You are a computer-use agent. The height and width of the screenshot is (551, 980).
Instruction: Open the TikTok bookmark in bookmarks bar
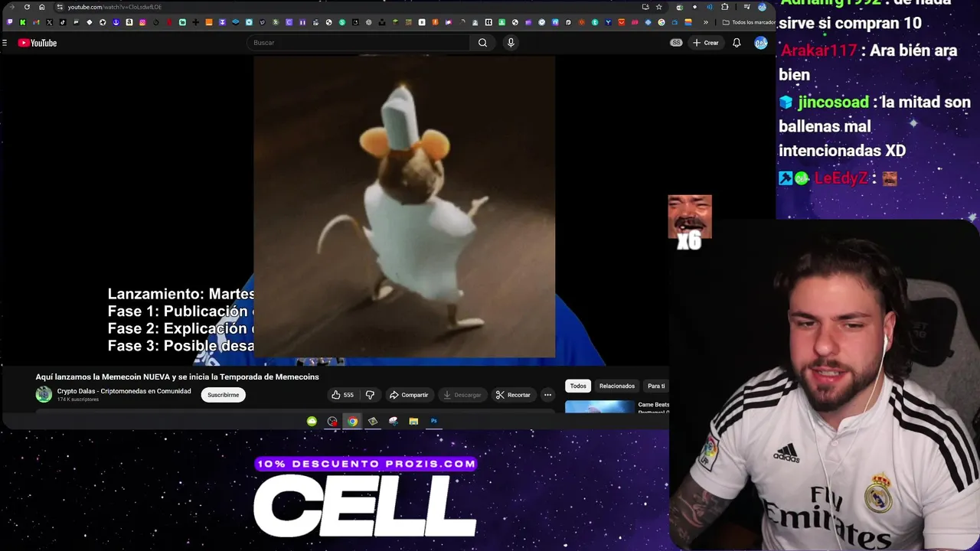[63, 22]
